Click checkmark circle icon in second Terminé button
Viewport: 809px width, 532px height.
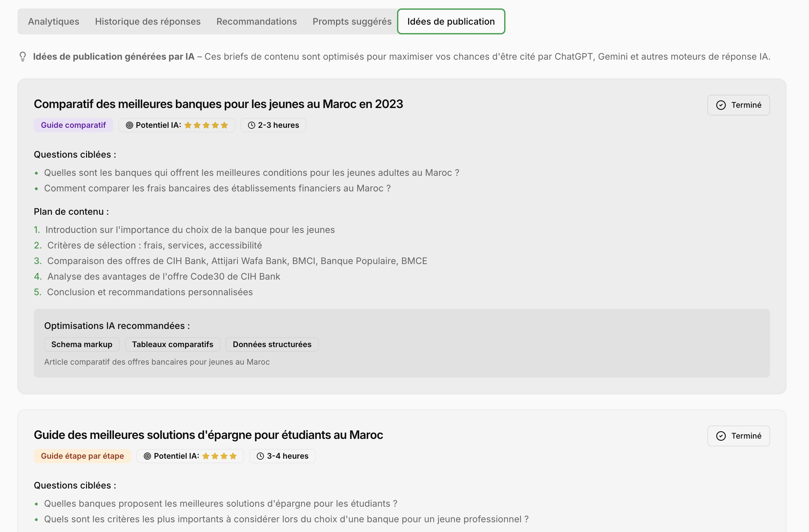tap(721, 436)
